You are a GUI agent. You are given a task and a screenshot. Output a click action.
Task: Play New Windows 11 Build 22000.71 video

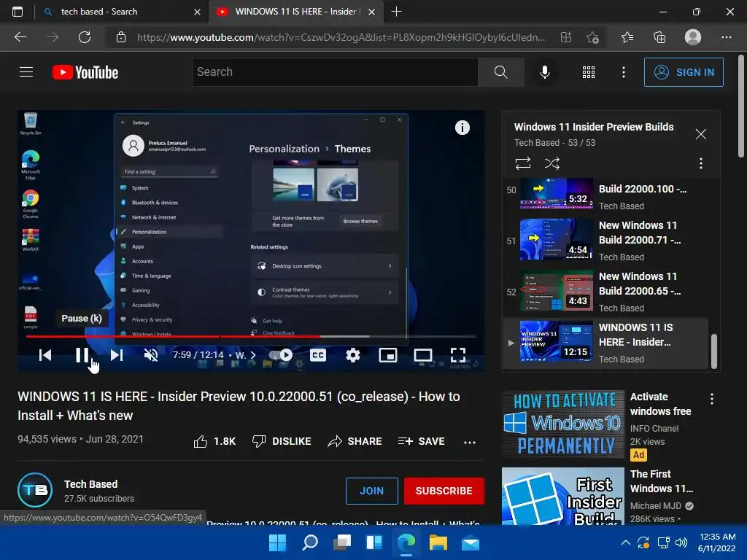coord(605,240)
